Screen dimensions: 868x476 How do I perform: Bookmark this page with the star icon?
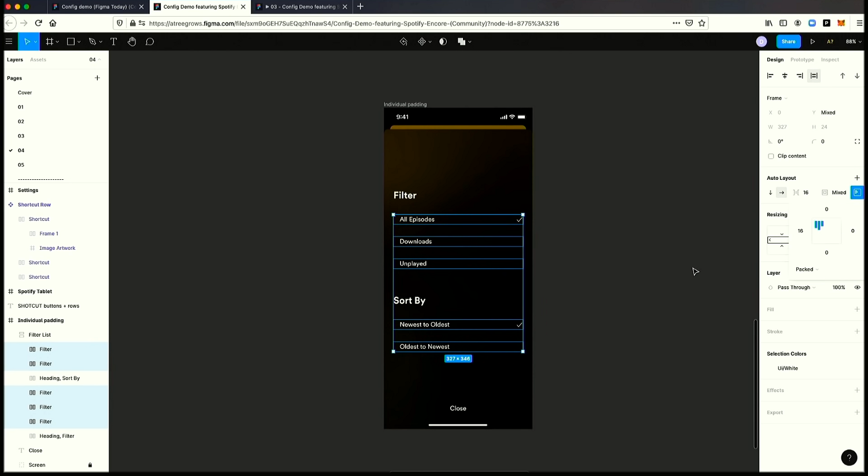tap(702, 23)
